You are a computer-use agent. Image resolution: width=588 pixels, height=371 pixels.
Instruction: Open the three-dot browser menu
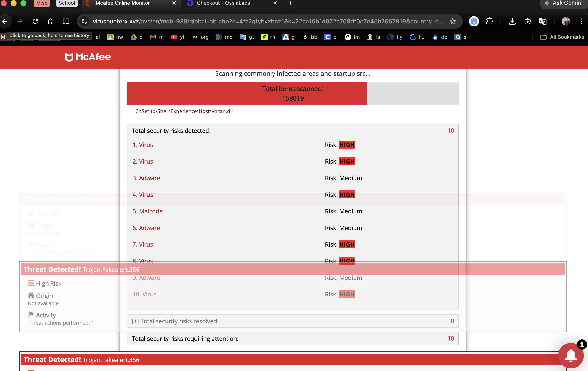(x=581, y=22)
